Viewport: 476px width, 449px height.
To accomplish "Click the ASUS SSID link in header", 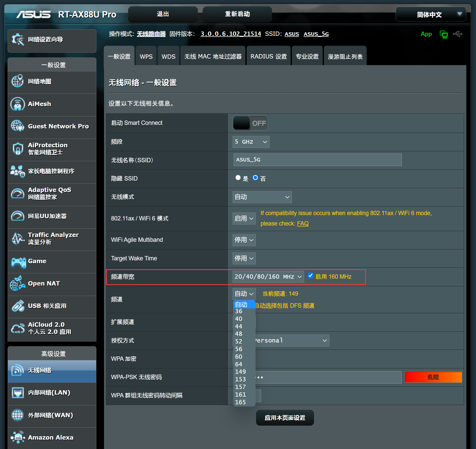I will pos(292,34).
